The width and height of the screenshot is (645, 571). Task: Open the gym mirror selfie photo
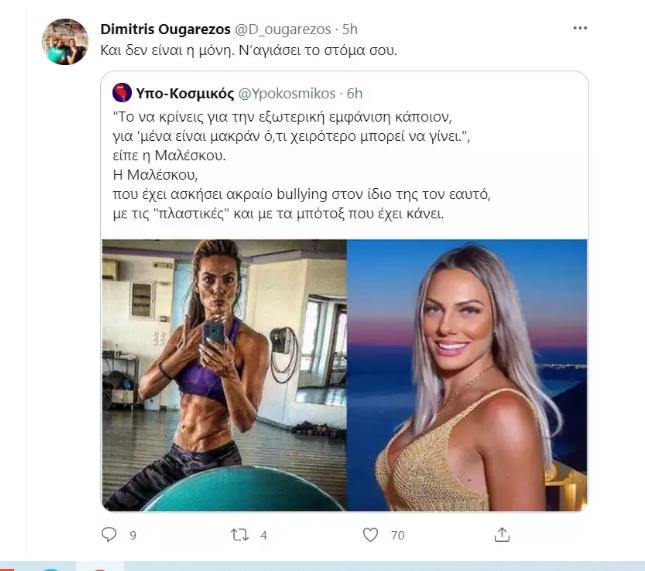click(224, 375)
